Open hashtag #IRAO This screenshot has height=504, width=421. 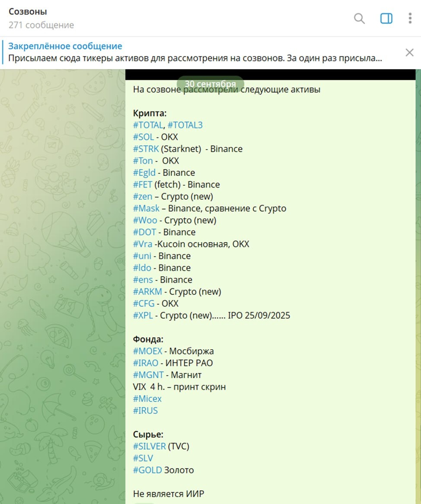(x=146, y=363)
